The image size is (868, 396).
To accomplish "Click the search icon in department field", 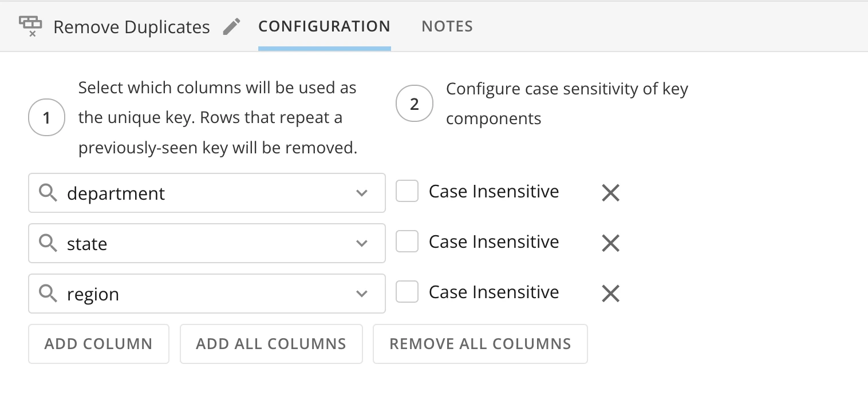I will coord(48,193).
